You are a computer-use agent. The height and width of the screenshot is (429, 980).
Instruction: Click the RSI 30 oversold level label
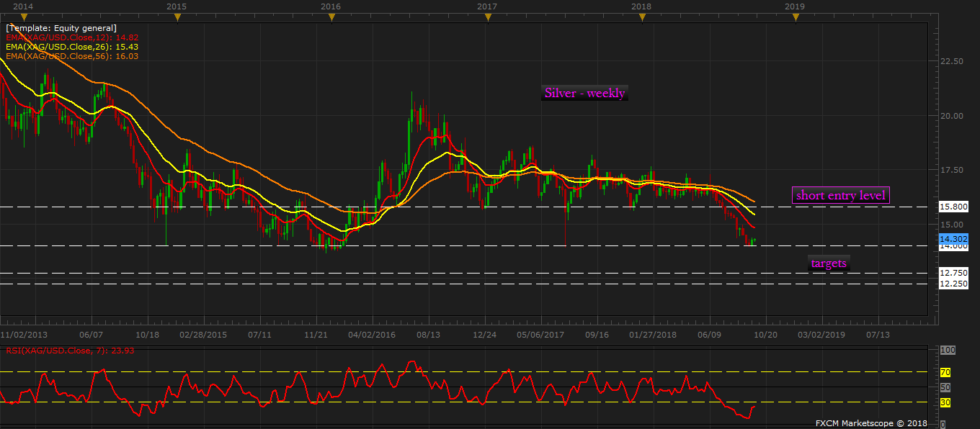pyautogui.click(x=947, y=402)
